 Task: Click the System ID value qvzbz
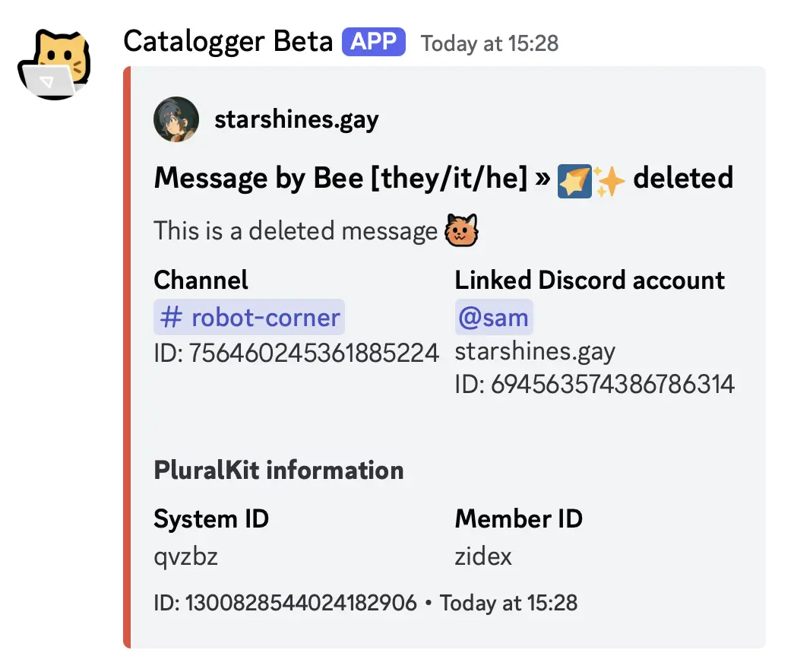coord(185,556)
